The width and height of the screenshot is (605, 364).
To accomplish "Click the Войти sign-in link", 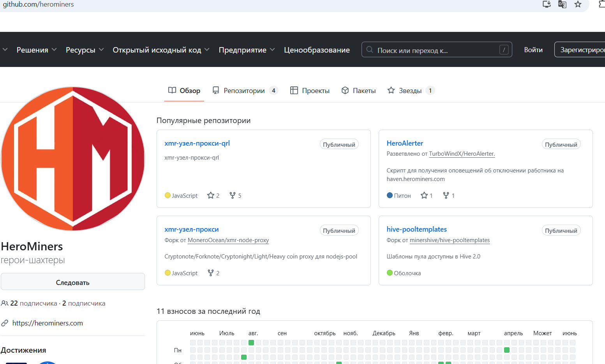I will (533, 50).
